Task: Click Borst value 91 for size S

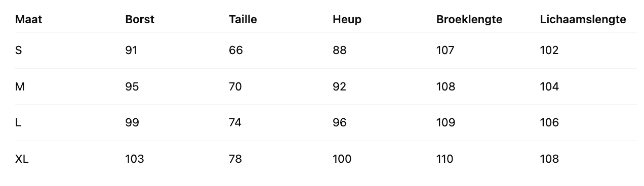Action: (x=131, y=51)
